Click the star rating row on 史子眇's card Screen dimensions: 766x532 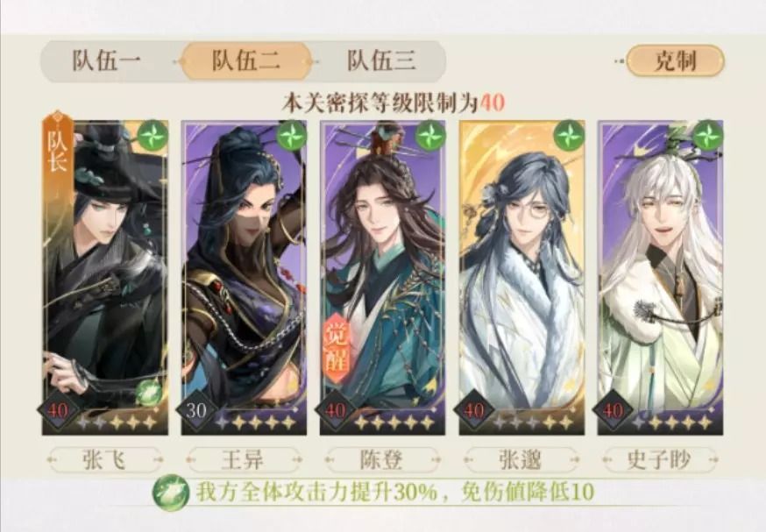tap(672, 422)
